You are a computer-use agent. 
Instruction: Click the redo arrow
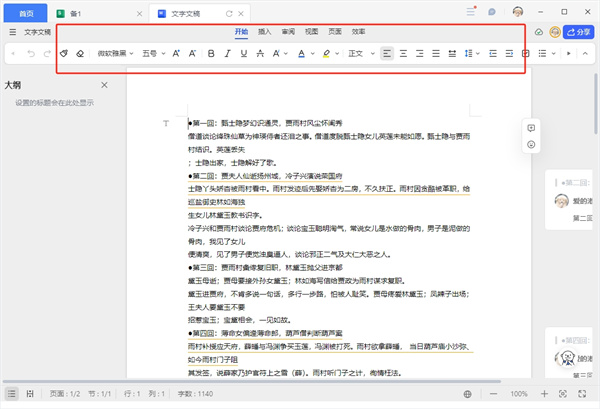coord(47,54)
